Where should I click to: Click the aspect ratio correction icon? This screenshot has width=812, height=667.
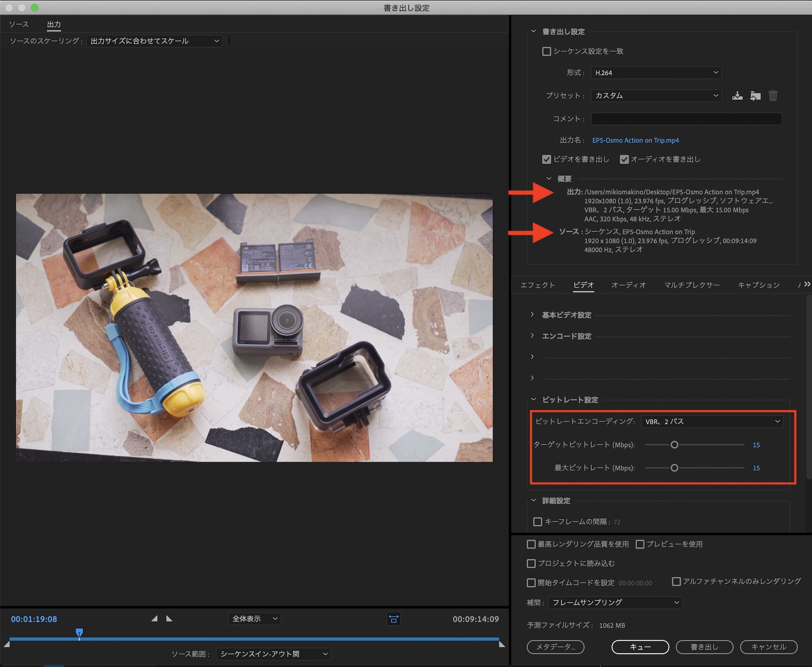pos(393,619)
